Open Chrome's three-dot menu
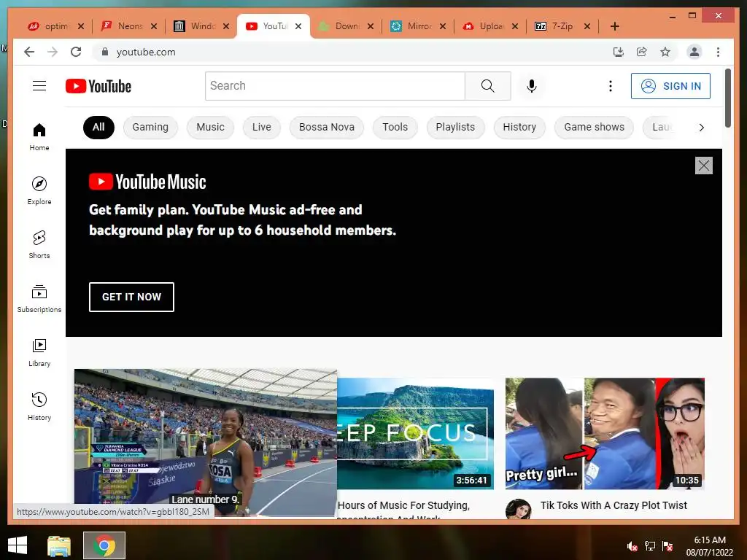The width and height of the screenshot is (747, 560). [718, 52]
